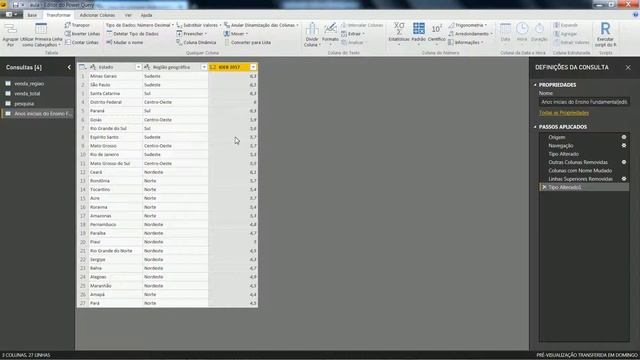Viewport: 640px width, 360px height.
Task: Click the Transpor tool
Action: 78,25
